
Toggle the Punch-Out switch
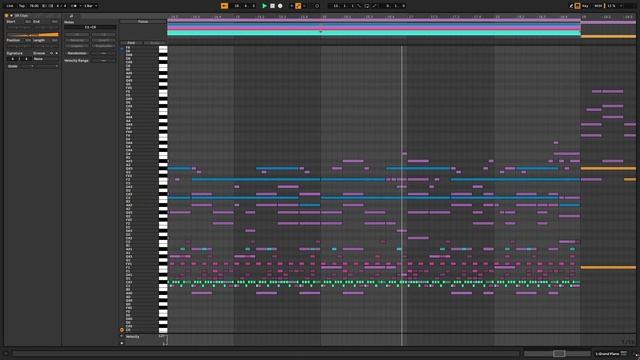(374, 6)
